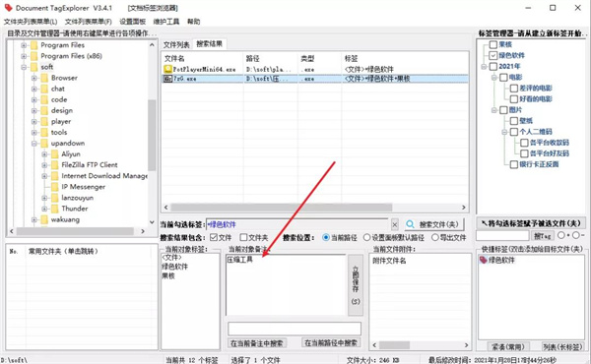The image size is (591, 364).
Task: Select the code folder icon
Action: 44,99
